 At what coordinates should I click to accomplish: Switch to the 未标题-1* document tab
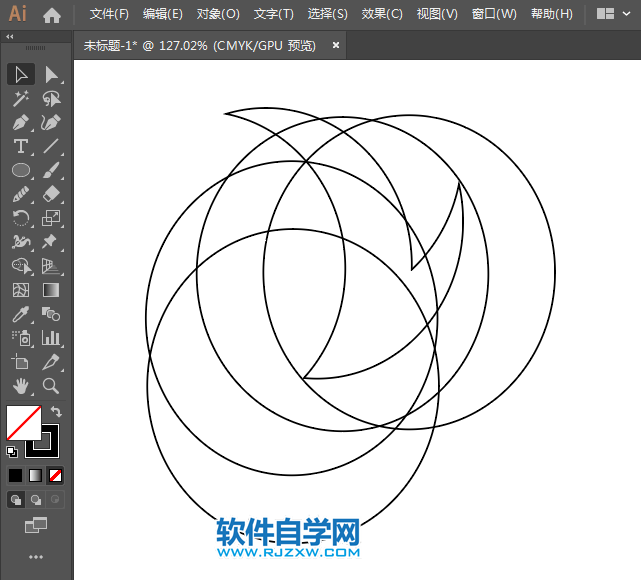200,45
